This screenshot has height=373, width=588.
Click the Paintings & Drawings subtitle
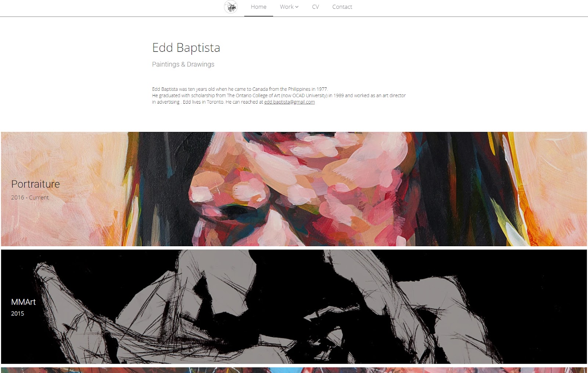click(183, 64)
